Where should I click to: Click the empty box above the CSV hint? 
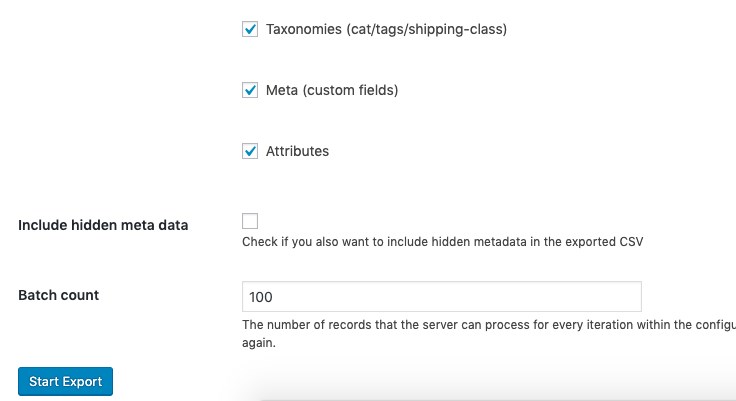pos(250,221)
